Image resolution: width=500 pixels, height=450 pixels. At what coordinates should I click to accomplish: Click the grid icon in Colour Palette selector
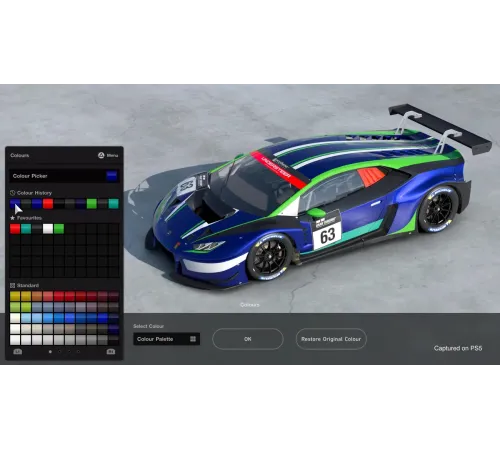click(x=193, y=339)
